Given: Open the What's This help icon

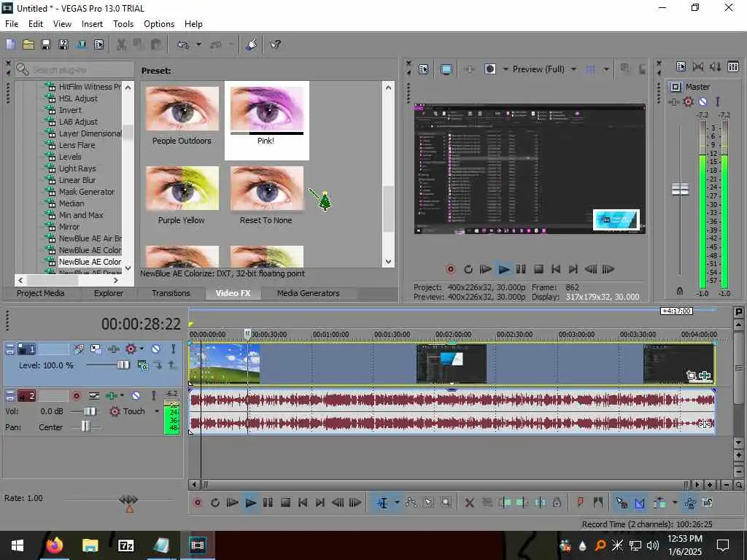Looking at the screenshot, I should [x=275, y=44].
